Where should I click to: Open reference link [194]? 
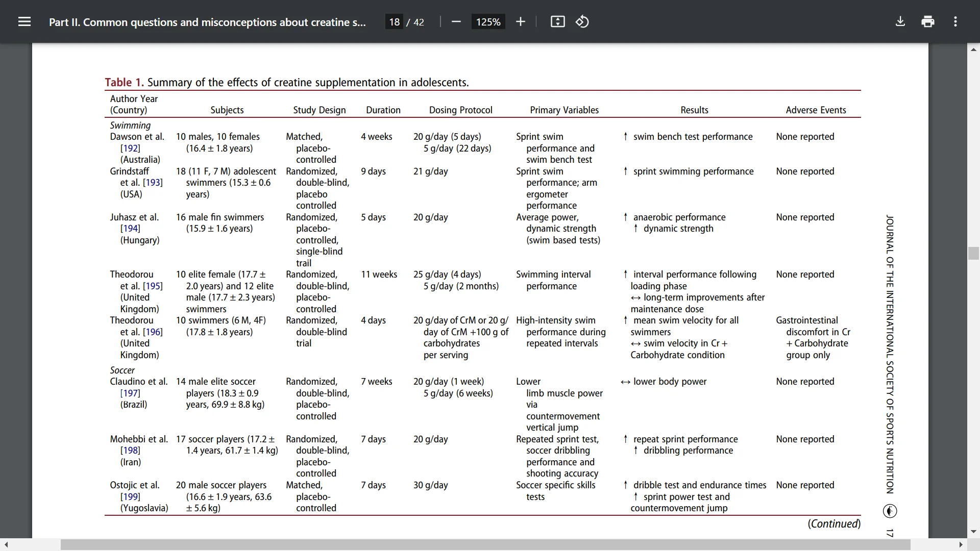(130, 229)
